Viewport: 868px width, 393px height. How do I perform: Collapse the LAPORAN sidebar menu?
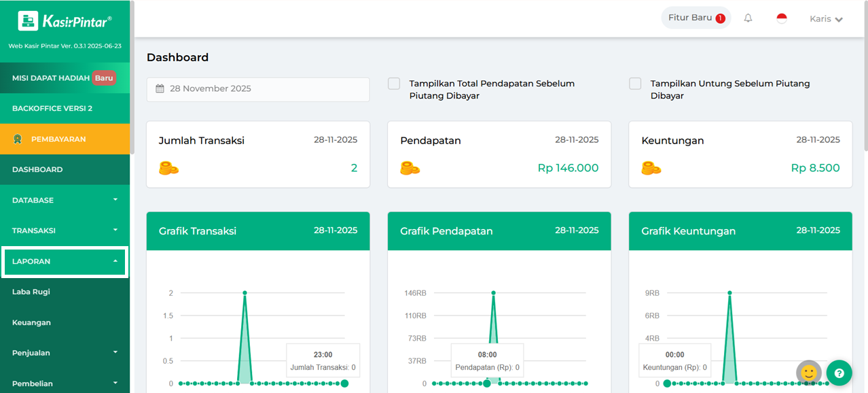(65, 261)
